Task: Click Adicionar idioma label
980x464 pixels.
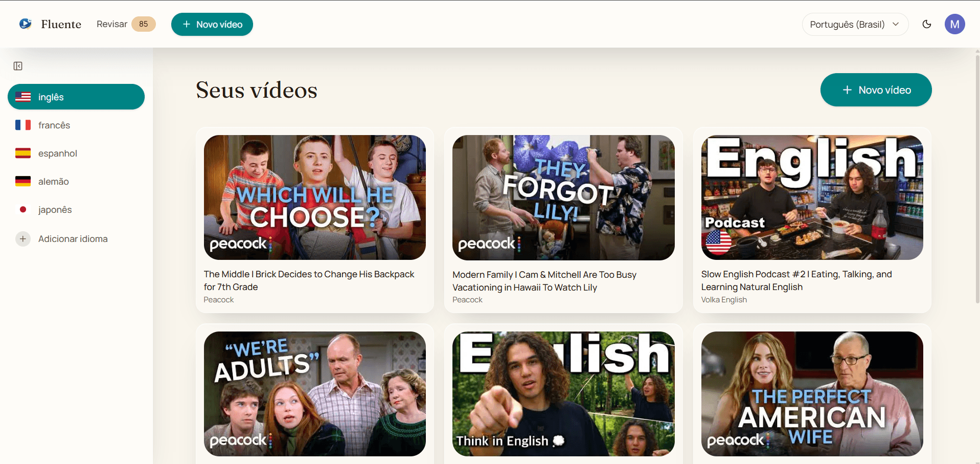Action: tap(73, 239)
